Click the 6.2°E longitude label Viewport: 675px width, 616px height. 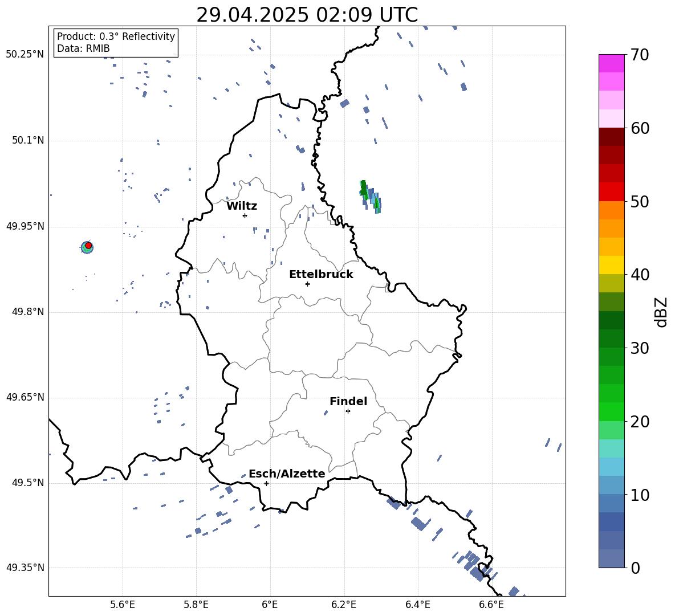344,605
